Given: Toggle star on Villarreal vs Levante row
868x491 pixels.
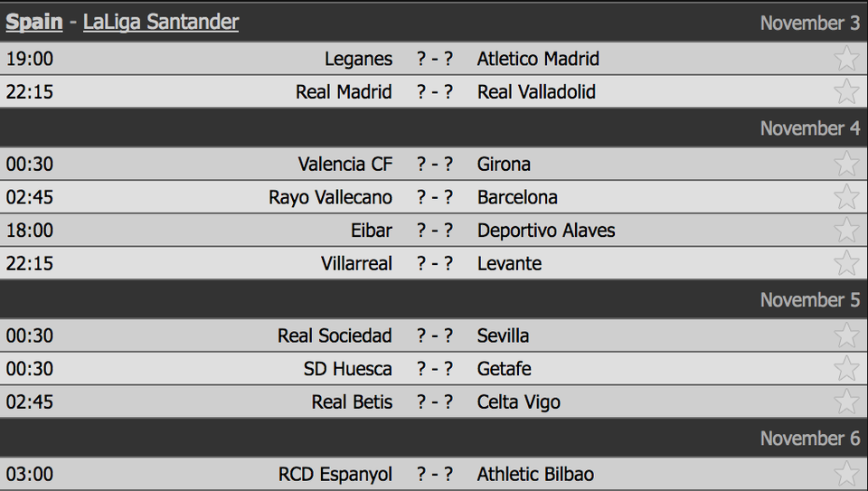Looking at the screenshot, I should click(846, 263).
